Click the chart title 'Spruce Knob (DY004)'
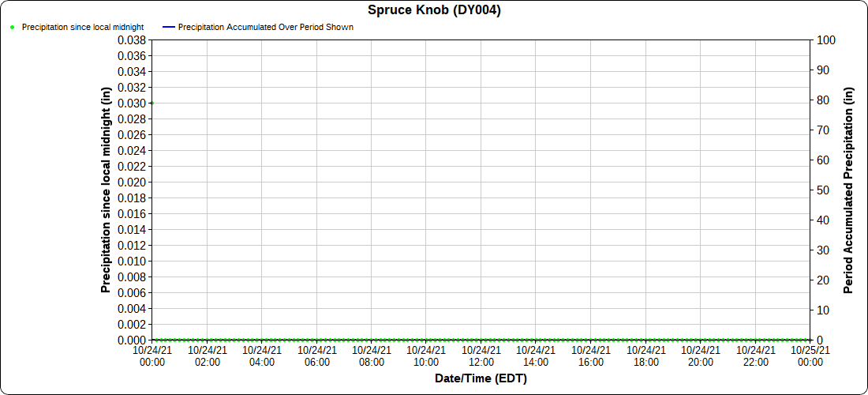Screen dimensions: 868x395 point(434,10)
